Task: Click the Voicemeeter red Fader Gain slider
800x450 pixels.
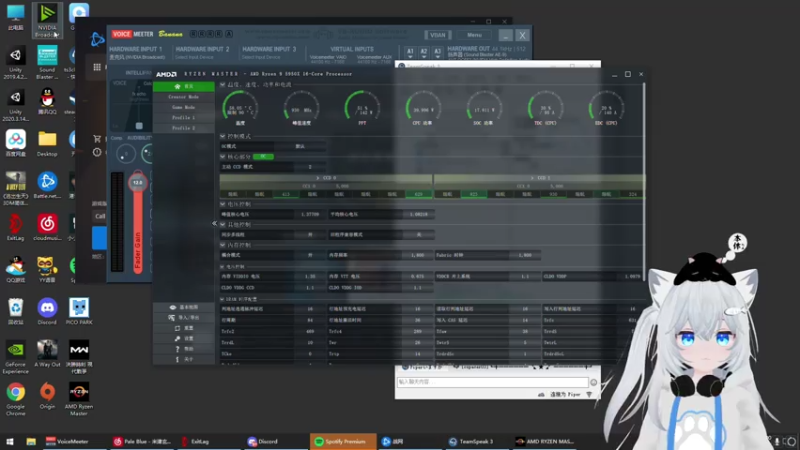Action: [138, 223]
